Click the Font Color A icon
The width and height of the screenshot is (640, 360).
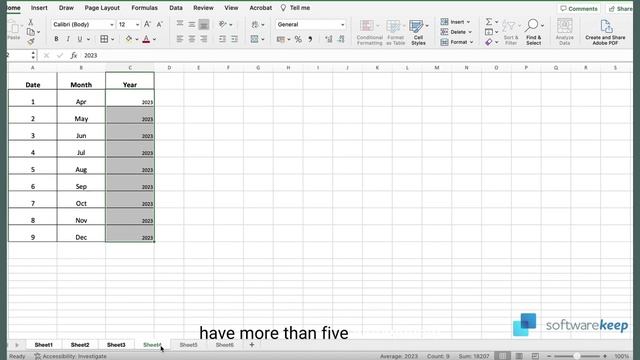(147, 39)
